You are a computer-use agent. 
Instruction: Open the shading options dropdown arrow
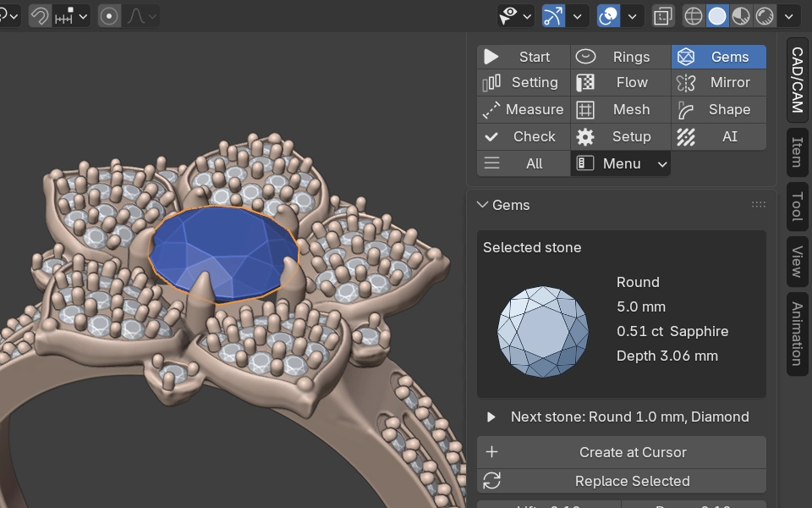point(788,16)
